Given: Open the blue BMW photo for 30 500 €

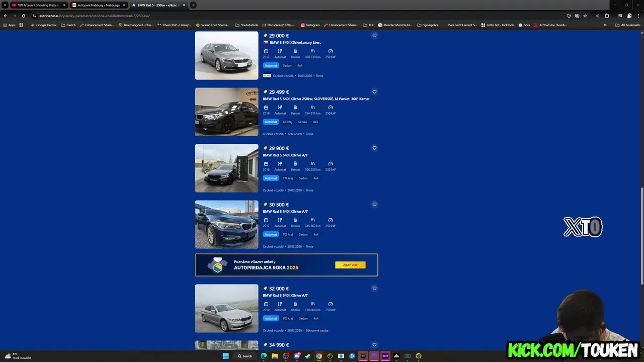Looking at the screenshot, I should pyautogui.click(x=226, y=225).
